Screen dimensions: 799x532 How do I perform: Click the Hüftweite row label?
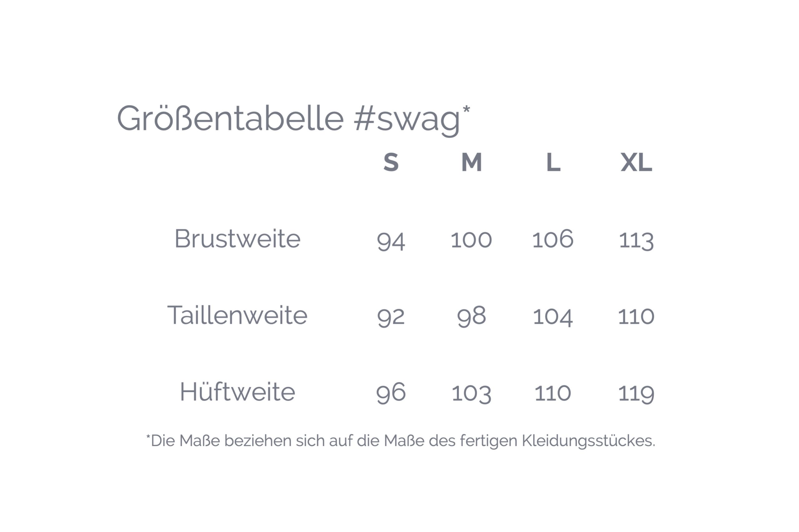tap(237, 392)
